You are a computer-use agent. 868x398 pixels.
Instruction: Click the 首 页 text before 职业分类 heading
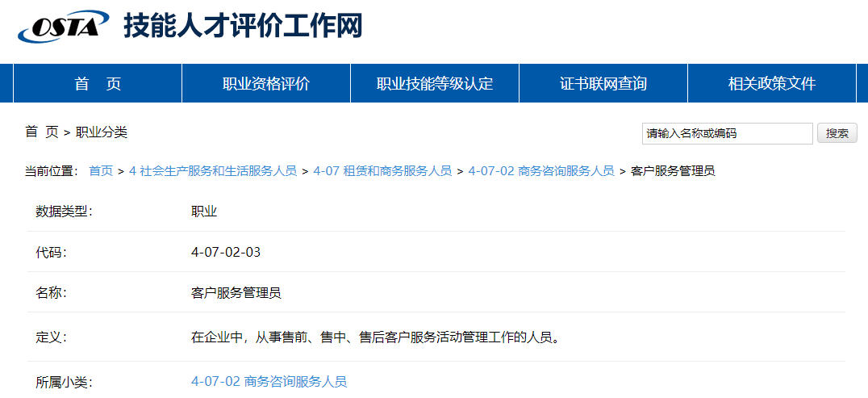click(41, 132)
